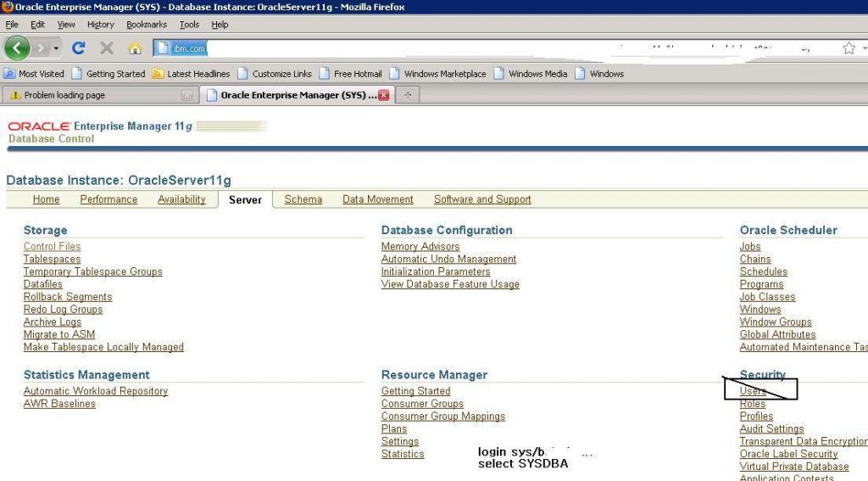Open the Software and Support tab

point(482,199)
